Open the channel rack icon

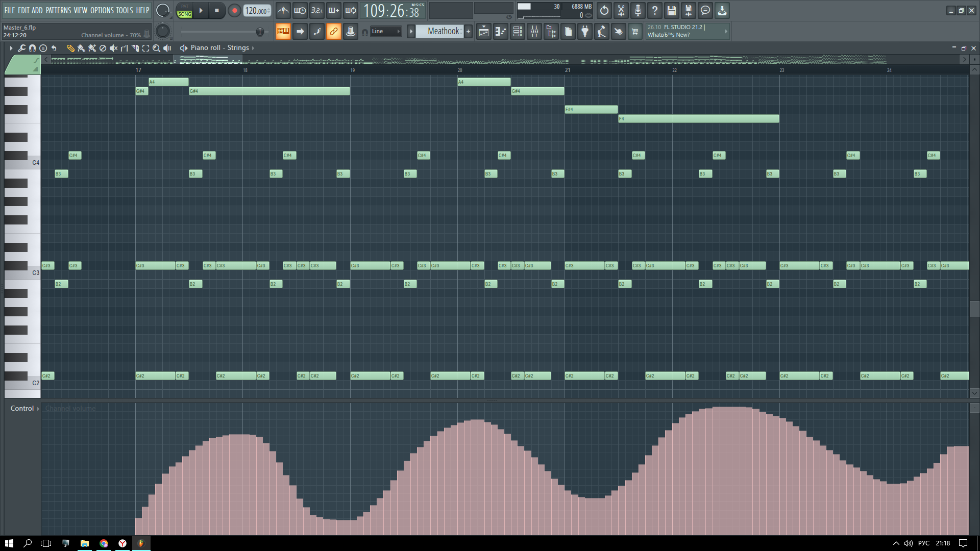518,32
